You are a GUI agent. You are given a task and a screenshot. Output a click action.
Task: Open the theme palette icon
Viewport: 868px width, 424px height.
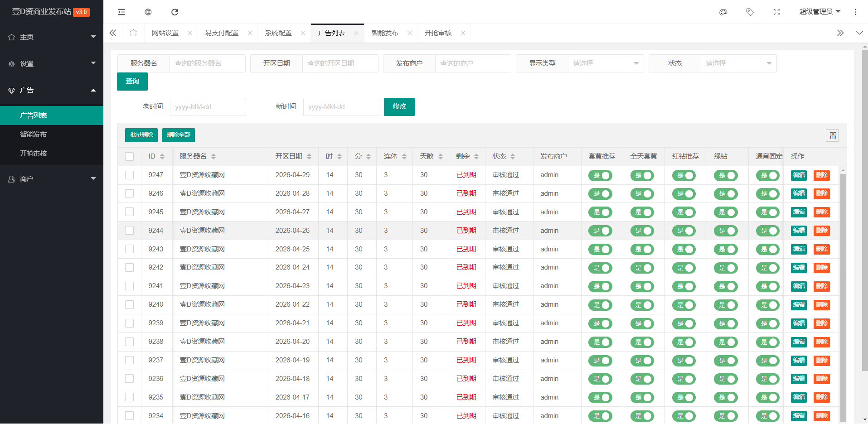pos(723,12)
